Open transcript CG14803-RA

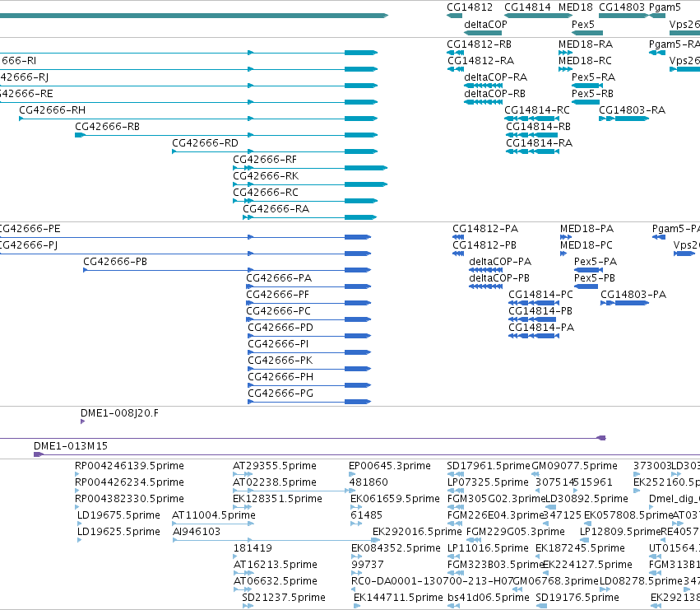632,110
